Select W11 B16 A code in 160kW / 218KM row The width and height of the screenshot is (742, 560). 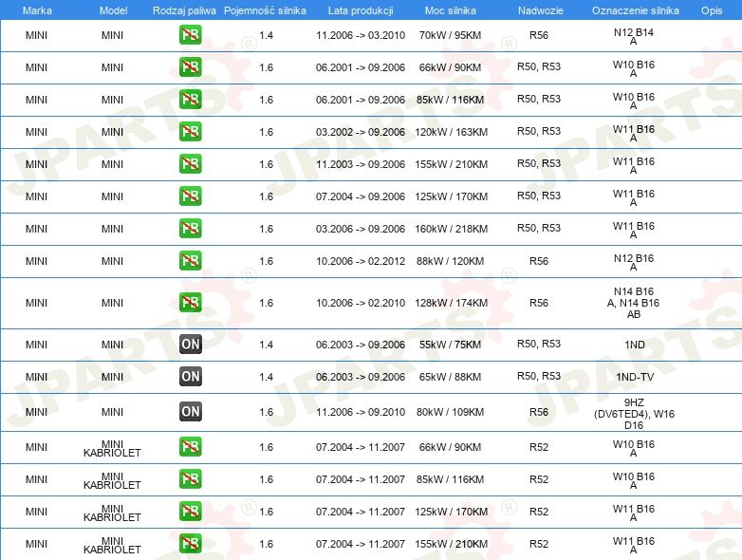coord(634,230)
